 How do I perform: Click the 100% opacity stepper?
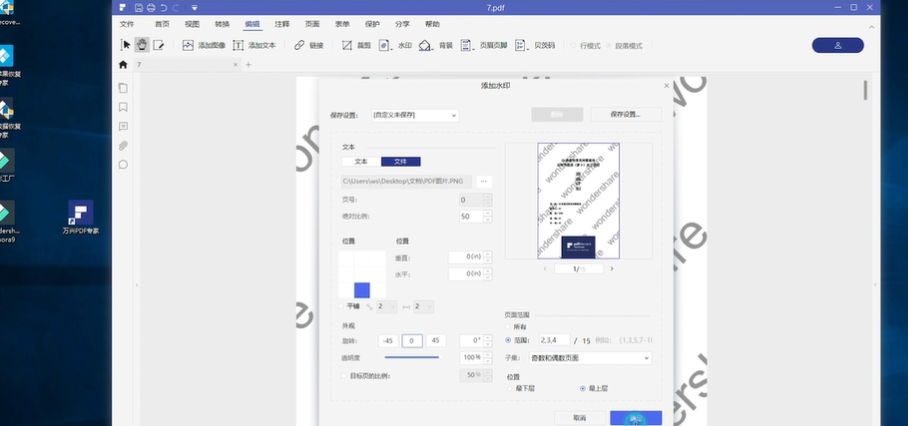(488, 358)
